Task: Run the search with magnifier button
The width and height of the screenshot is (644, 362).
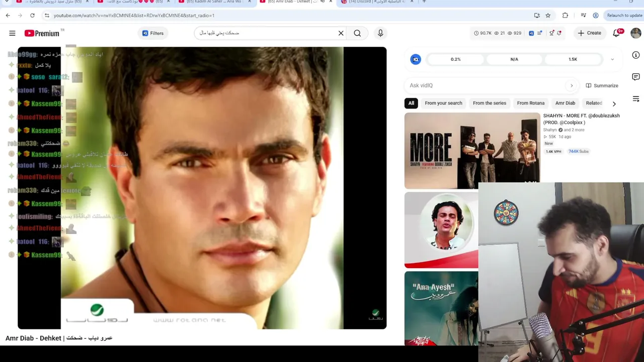Action: pyautogui.click(x=357, y=33)
